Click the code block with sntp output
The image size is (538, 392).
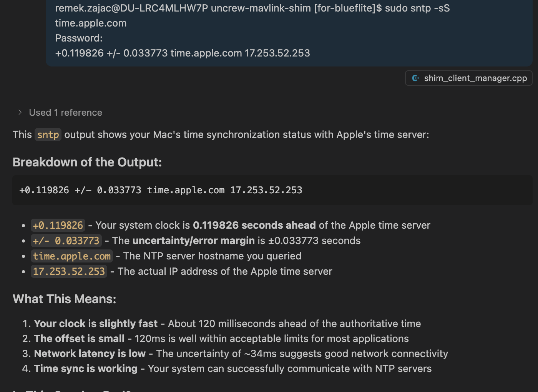tap(272, 190)
